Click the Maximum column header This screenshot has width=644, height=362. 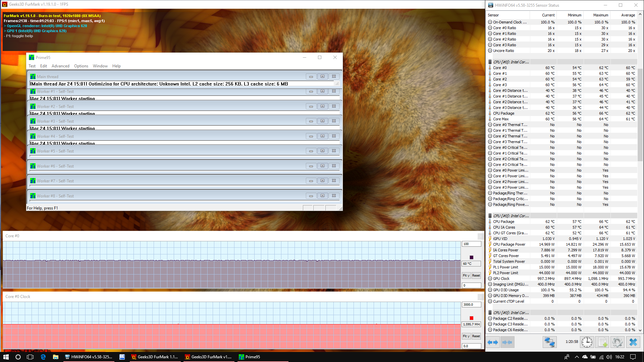[x=597, y=15]
